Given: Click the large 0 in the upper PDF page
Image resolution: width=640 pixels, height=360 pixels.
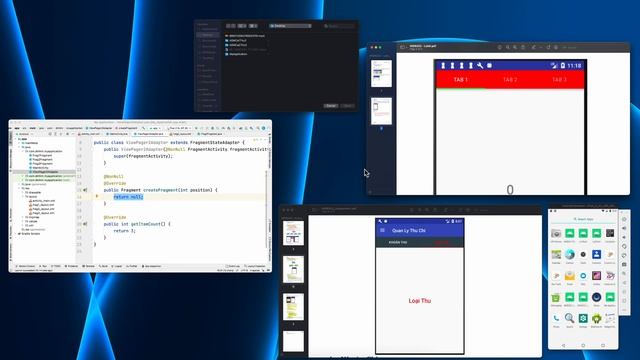Looking at the screenshot, I should click(x=510, y=190).
